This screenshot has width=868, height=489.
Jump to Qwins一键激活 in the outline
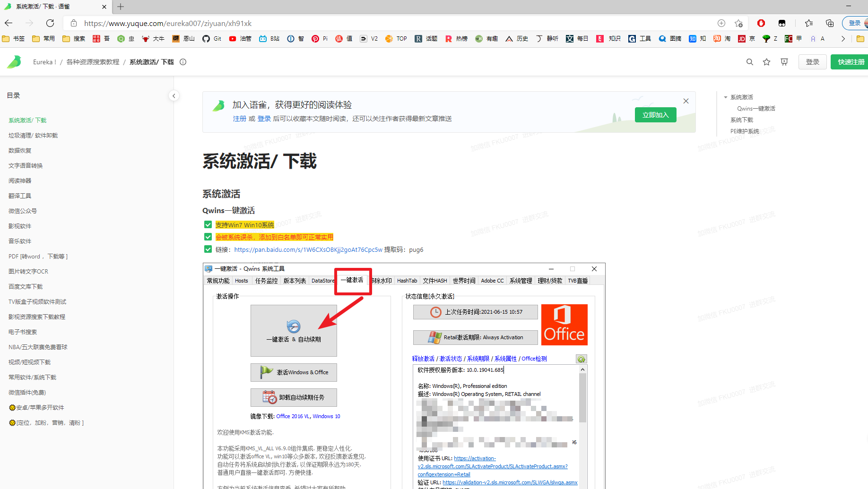tap(756, 109)
